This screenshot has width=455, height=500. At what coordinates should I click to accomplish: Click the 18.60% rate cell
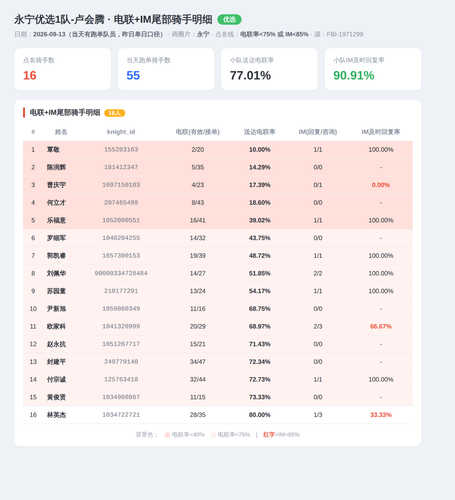click(260, 203)
